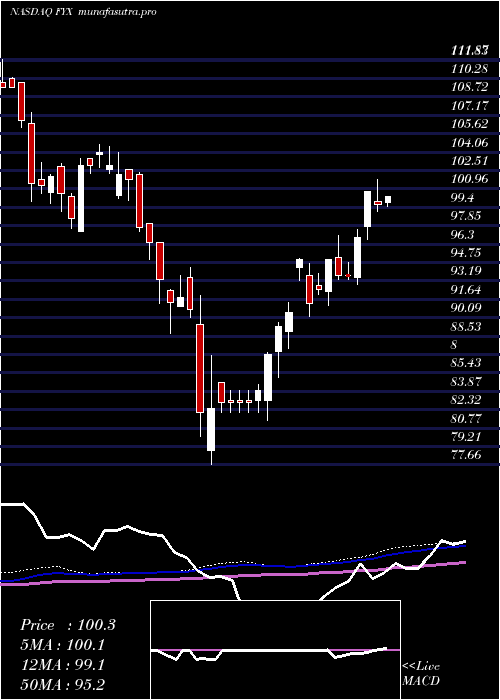Click the 12MA : 99.1 readout
Image resolution: width=500 pixels, height=700 pixels.
coord(62,665)
